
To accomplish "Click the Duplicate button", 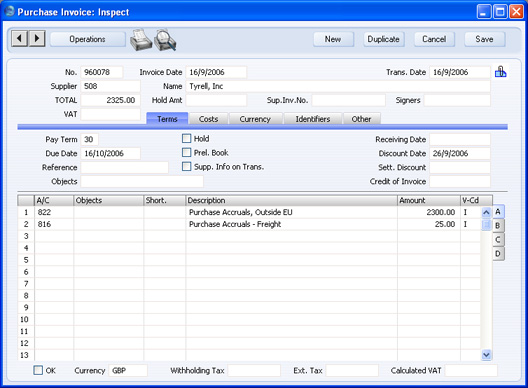I will [x=384, y=39].
